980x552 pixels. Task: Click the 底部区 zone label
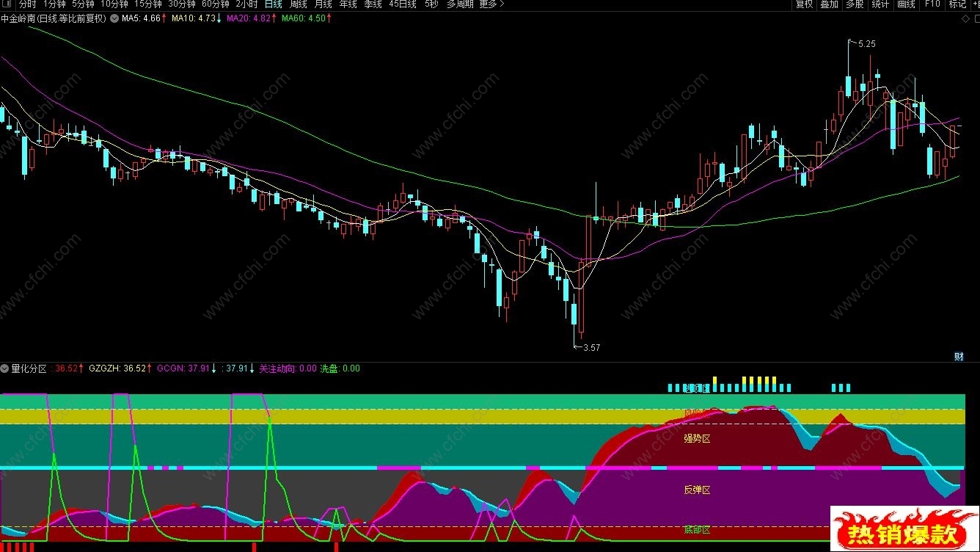click(x=697, y=530)
